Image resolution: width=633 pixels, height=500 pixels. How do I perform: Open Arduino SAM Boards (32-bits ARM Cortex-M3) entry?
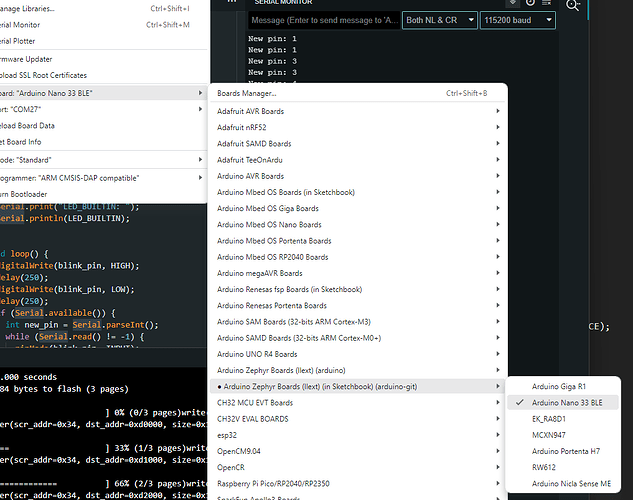click(x=358, y=322)
